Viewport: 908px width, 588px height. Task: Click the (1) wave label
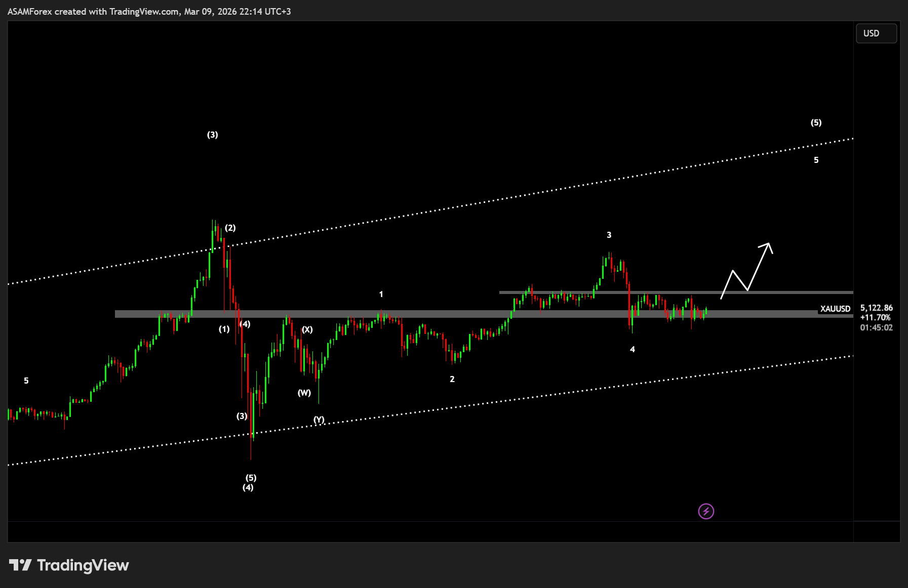click(x=224, y=329)
